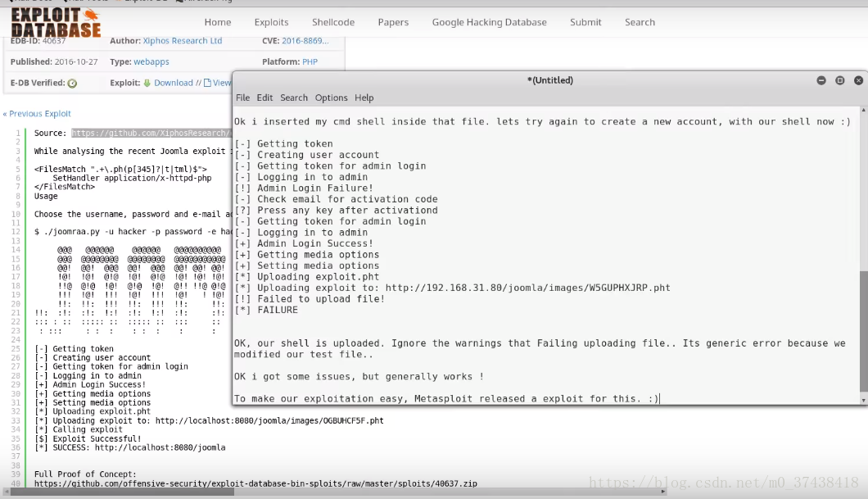Click the 'SetHandler application/x-httpd-php' code line
868x499 pixels.
(133, 178)
